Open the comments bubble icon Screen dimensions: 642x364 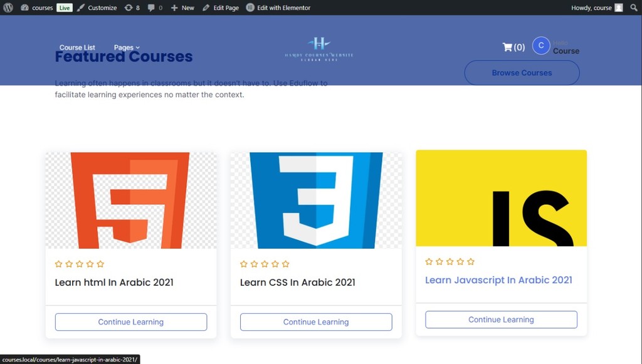(151, 8)
